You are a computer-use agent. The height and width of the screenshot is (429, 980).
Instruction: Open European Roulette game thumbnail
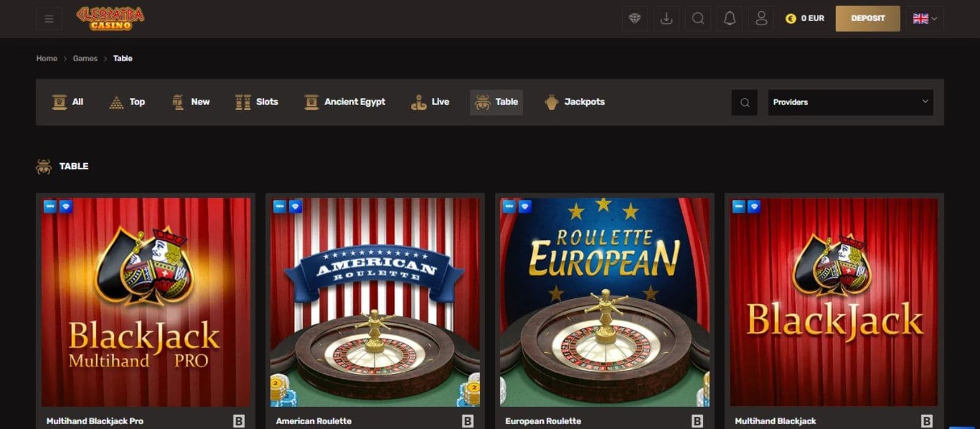[605, 302]
